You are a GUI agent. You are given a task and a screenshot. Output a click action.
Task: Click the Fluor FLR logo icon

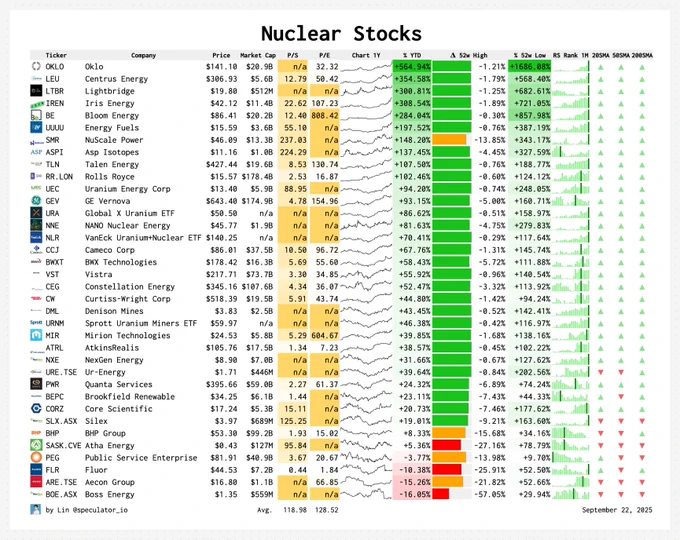(x=36, y=470)
